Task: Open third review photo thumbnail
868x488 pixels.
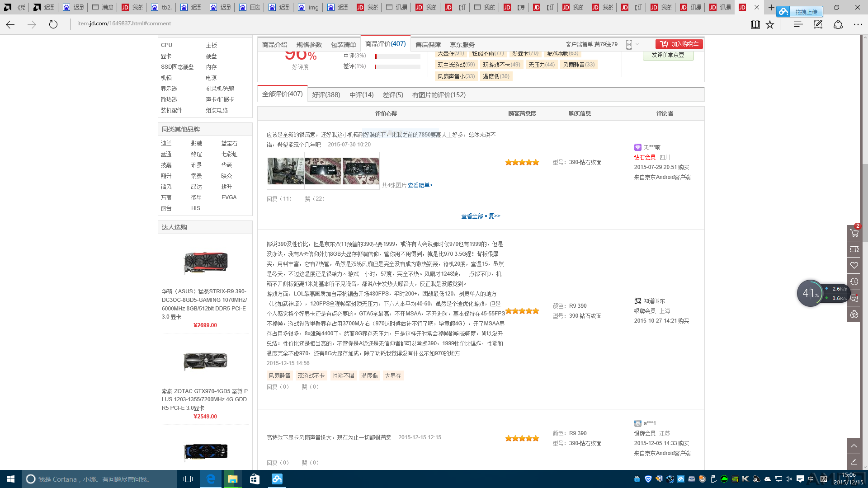Action: (x=361, y=171)
